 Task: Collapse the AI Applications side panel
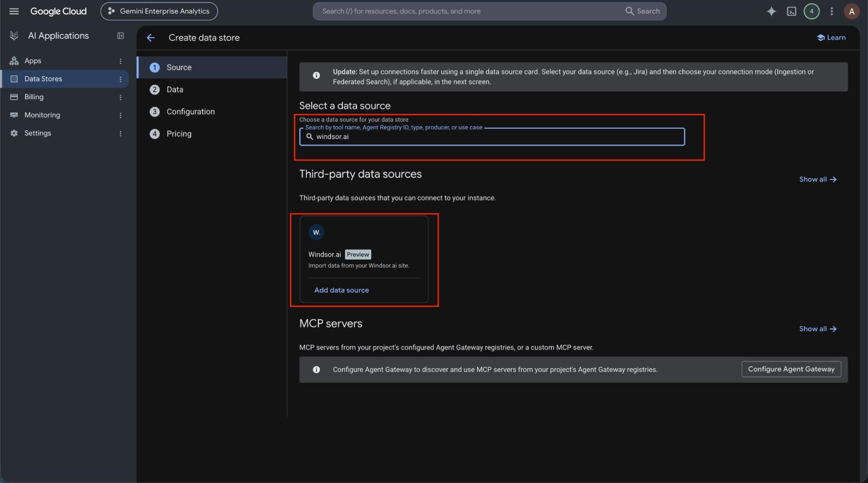click(x=121, y=36)
